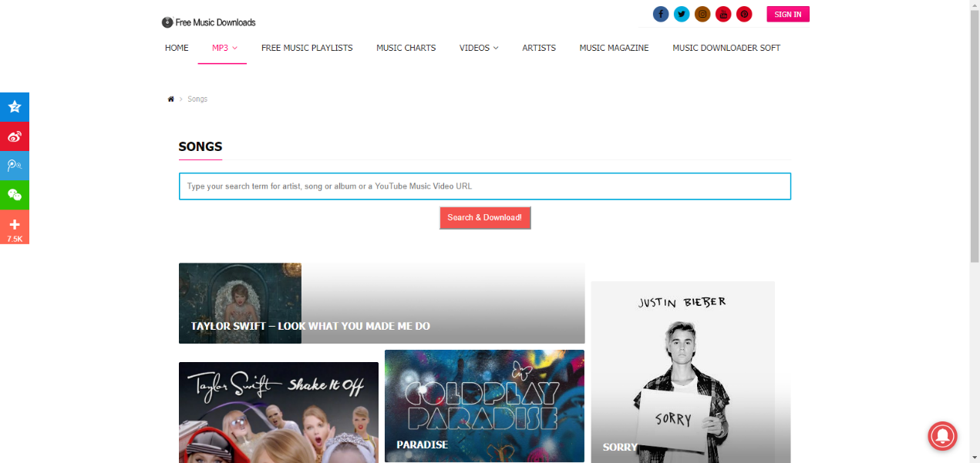980x463 pixels.
Task: Focus the song search input field
Action: pyautogui.click(x=485, y=186)
